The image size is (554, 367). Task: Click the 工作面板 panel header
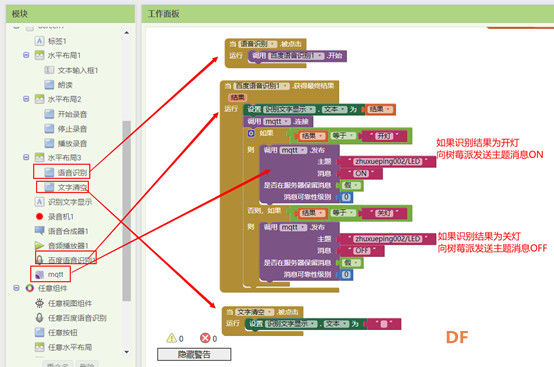348,14
